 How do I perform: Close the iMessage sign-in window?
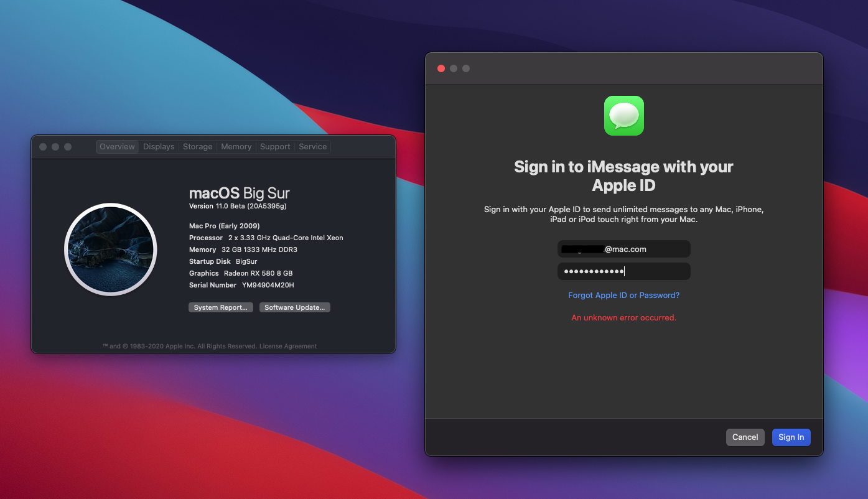[441, 68]
